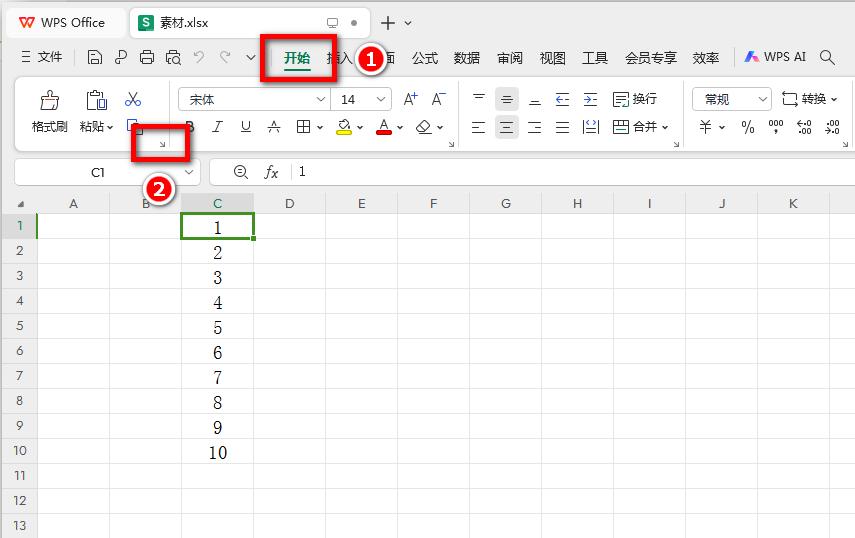Screen dimensions: 855x538
Task: Switch to 数据 Data tab
Action: [467, 58]
